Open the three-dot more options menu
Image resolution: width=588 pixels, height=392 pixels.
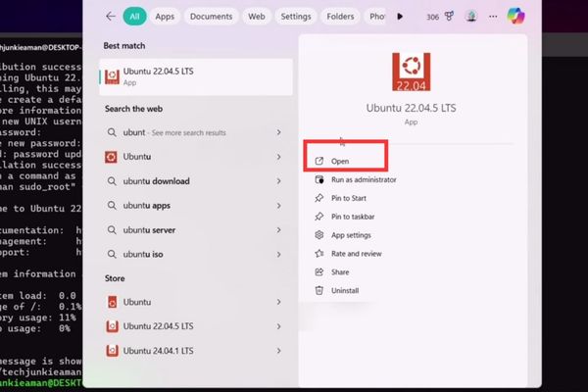494,17
